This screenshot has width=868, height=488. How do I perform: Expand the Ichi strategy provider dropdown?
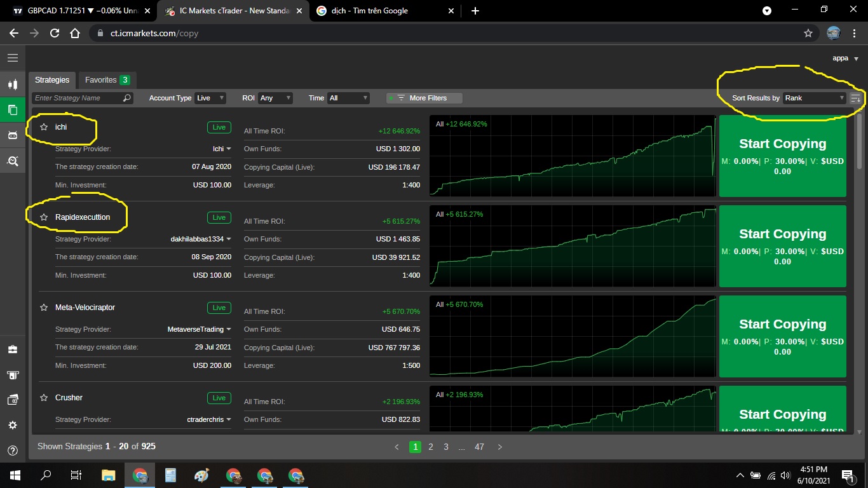[222, 149]
